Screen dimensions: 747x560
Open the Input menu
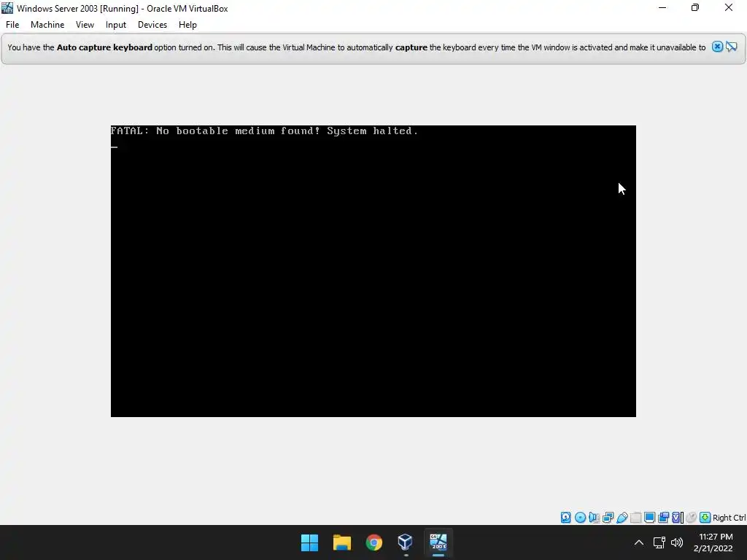tap(116, 25)
